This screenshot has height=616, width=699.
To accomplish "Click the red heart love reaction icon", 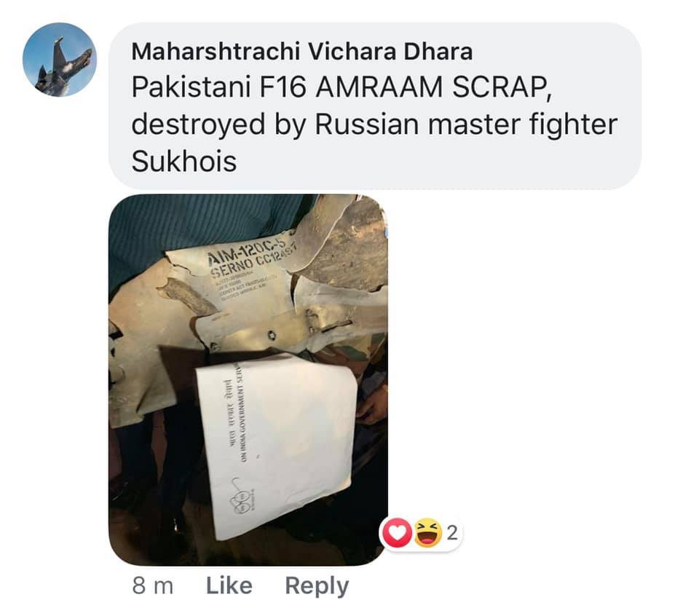I will (x=396, y=533).
